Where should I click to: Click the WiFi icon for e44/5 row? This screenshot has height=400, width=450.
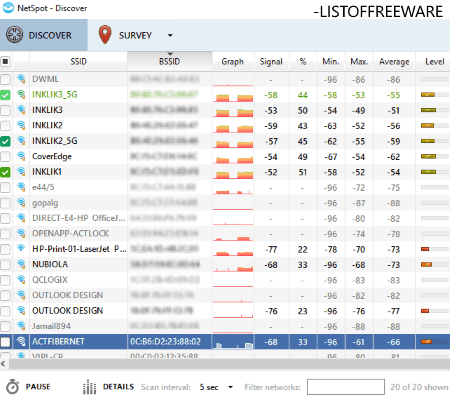point(21,187)
